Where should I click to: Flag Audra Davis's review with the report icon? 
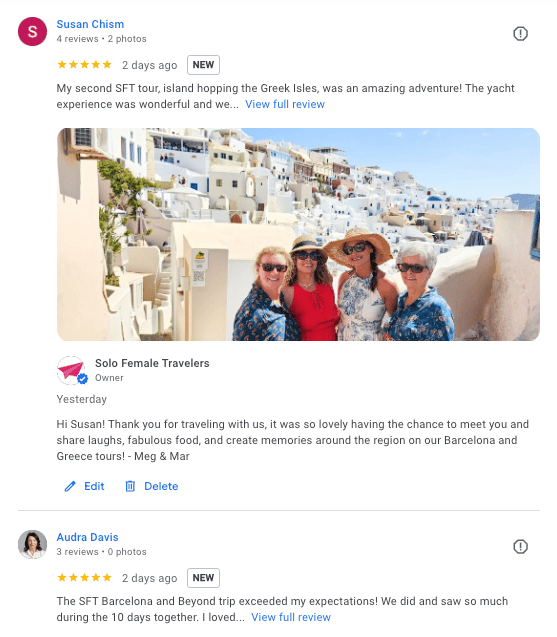click(520, 546)
